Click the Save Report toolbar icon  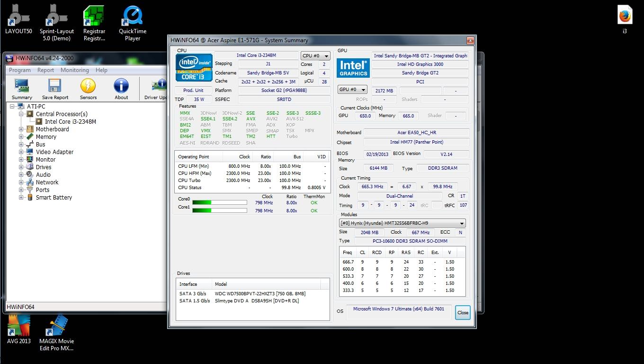tap(55, 89)
